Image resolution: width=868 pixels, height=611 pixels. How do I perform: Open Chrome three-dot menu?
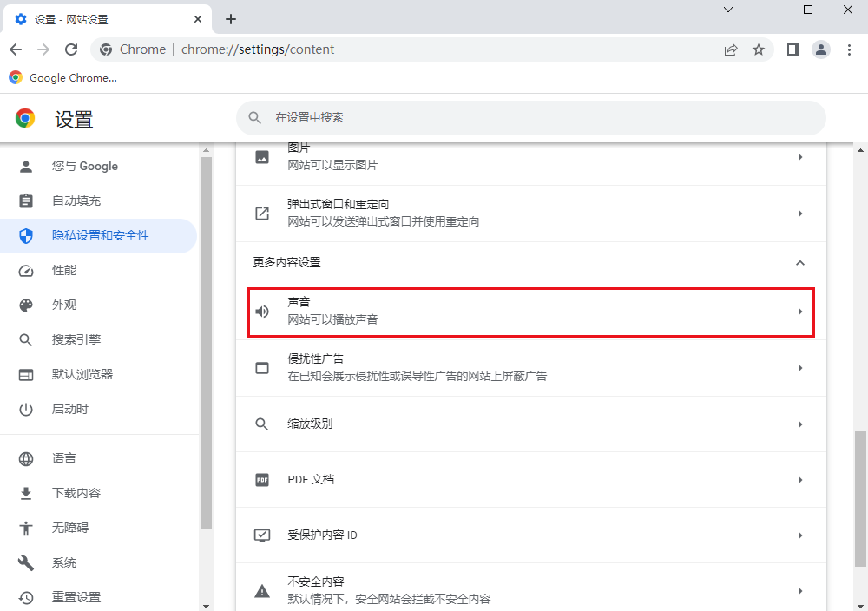coord(849,49)
